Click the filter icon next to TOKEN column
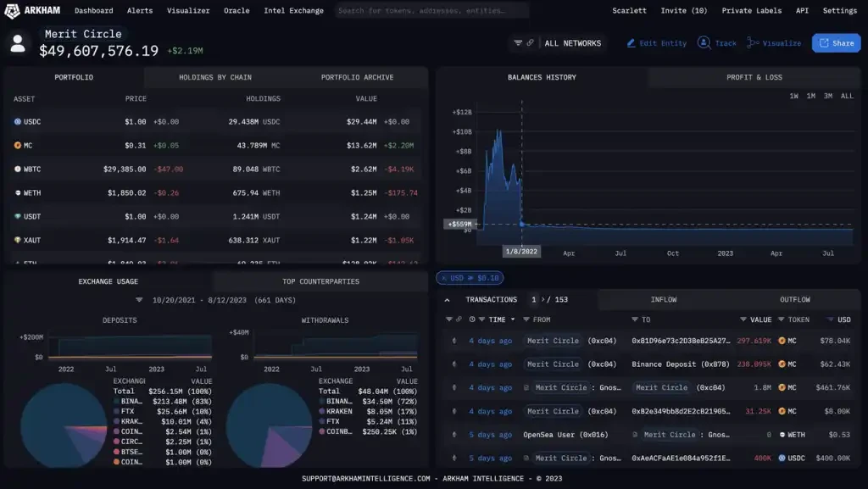This screenshot has height=489, width=868. [782, 320]
